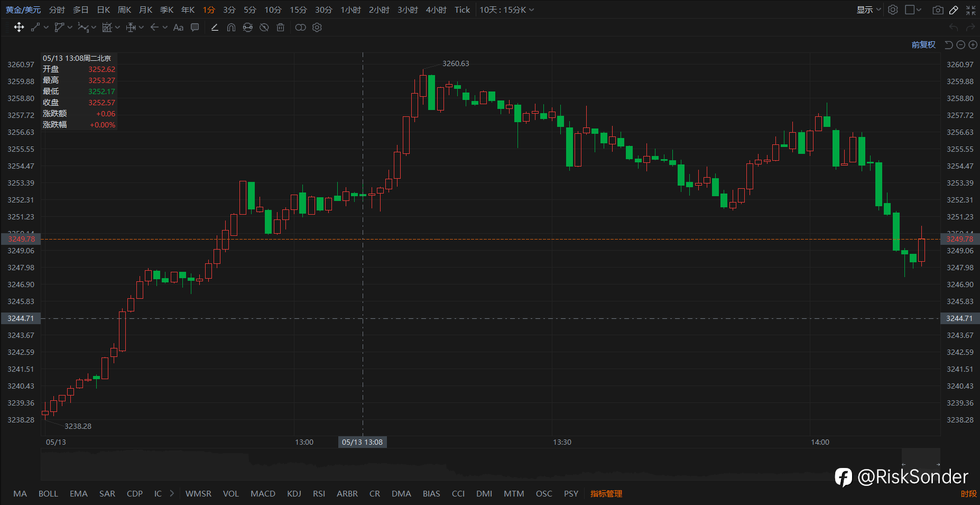Open chart settings gear in top bar
Image resolution: width=980 pixels, height=505 pixels.
893,10
